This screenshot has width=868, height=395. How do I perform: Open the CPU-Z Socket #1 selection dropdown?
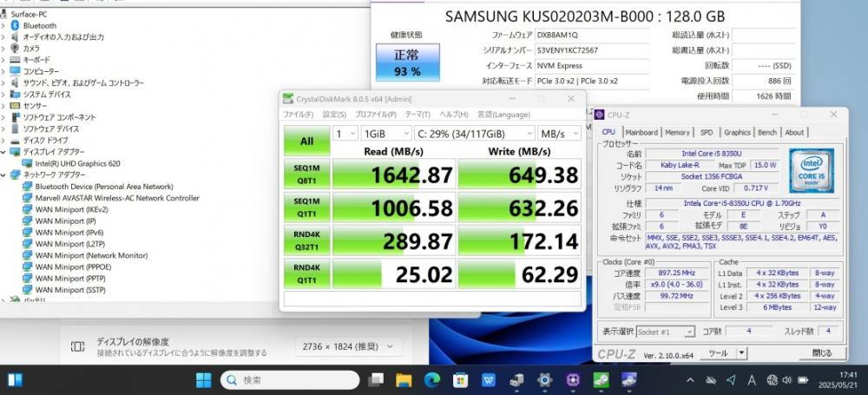point(666,332)
